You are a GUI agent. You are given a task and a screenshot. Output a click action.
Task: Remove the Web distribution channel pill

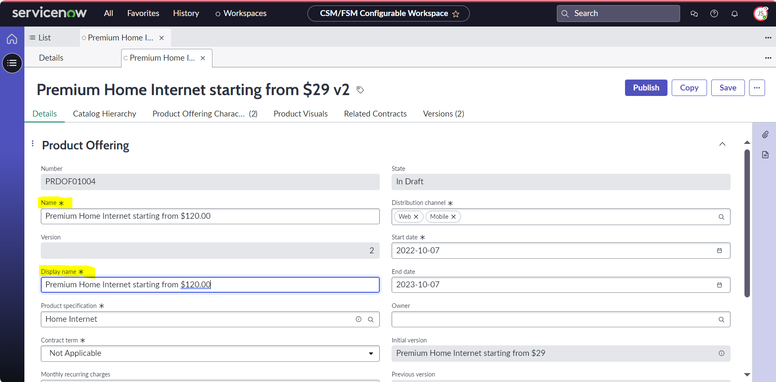(416, 217)
